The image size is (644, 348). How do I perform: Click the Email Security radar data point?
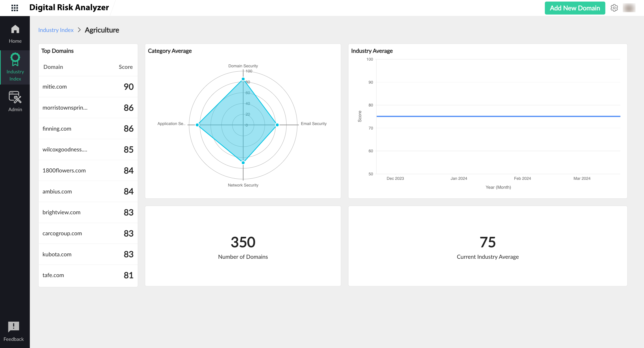[277, 125]
